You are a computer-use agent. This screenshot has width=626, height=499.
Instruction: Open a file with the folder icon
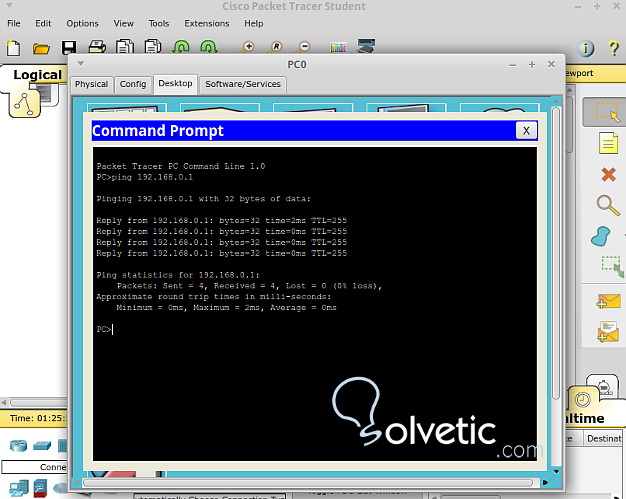click(x=41, y=49)
